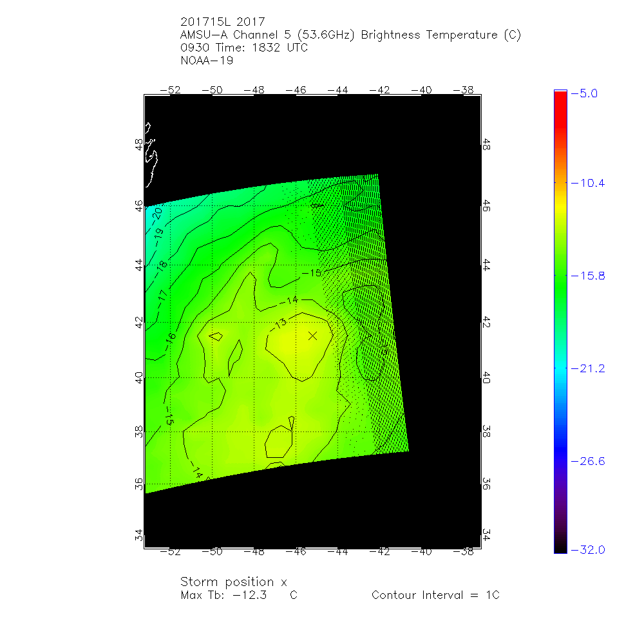Click the NOAA-19 satellite label

tap(207, 61)
